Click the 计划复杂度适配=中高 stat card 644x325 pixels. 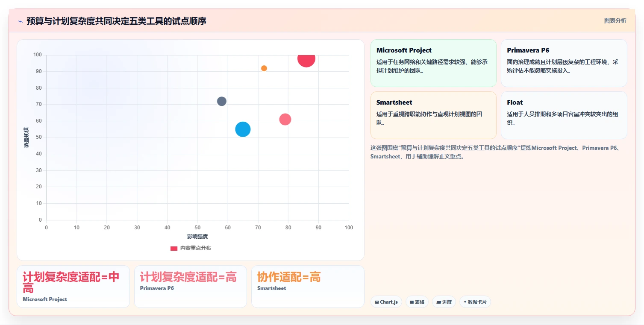coord(73,287)
